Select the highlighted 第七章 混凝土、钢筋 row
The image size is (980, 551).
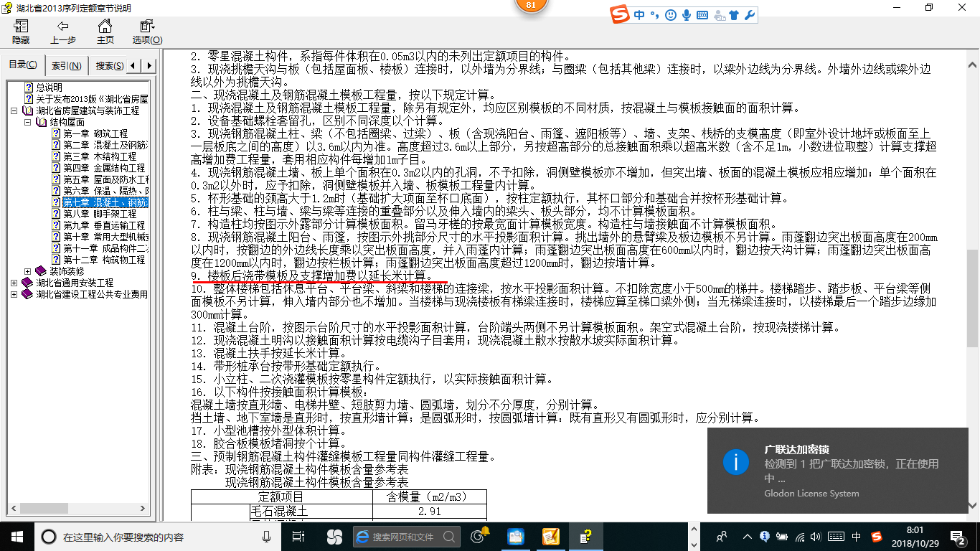pos(105,202)
